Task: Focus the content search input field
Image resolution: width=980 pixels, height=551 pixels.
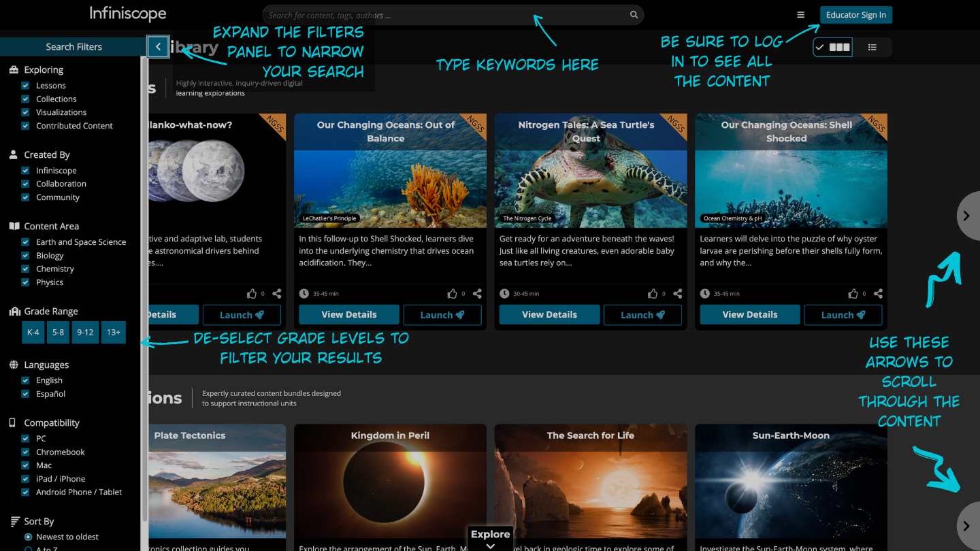Action: coord(442,15)
